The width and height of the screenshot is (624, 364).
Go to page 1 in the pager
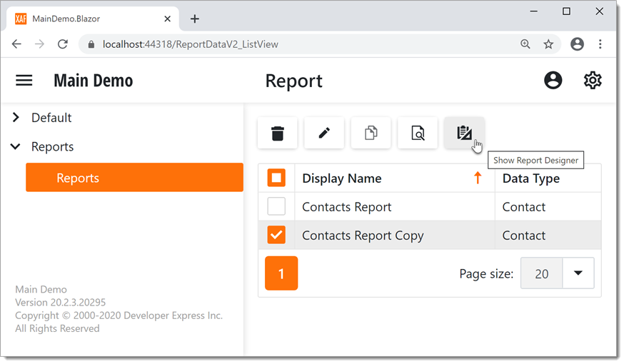click(281, 273)
